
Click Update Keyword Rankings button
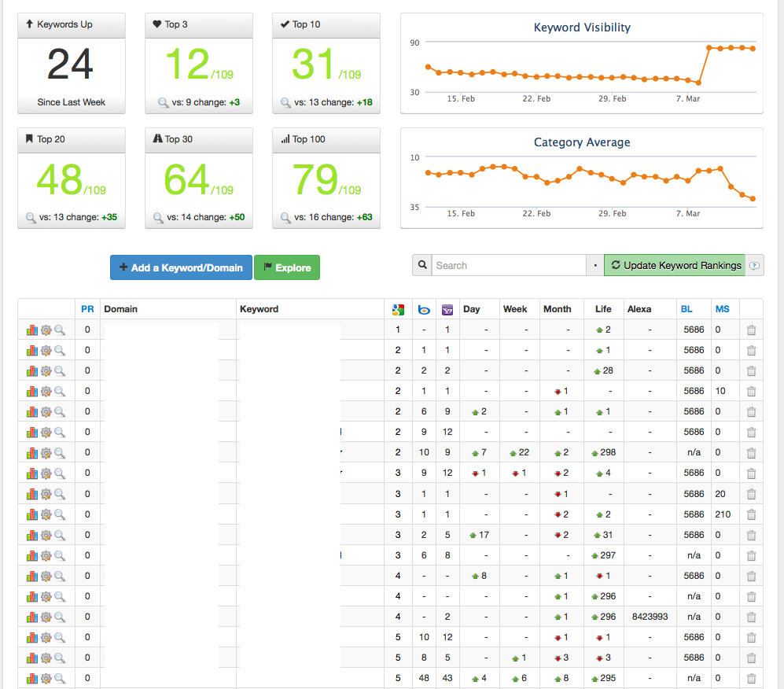click(675, 266)
